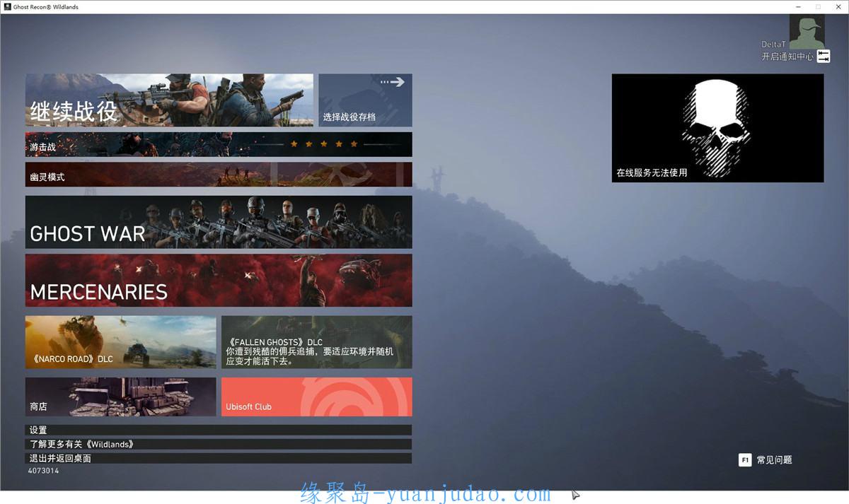
Task: Continue the campaign via 继续战役 banner
Action: coord(169,100)
